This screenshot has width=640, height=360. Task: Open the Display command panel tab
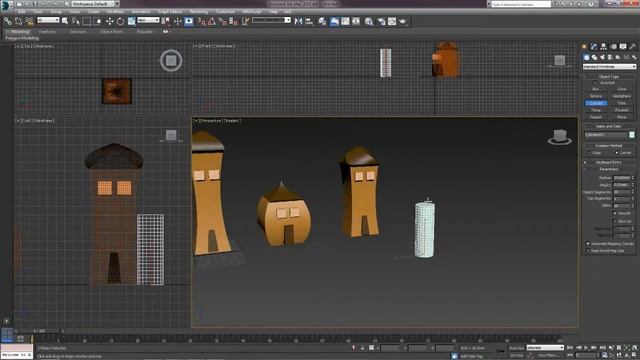[623, 47]
